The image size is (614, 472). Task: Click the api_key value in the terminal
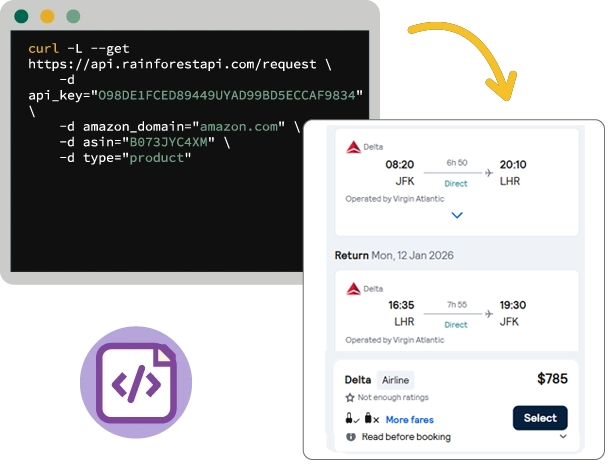226,95
